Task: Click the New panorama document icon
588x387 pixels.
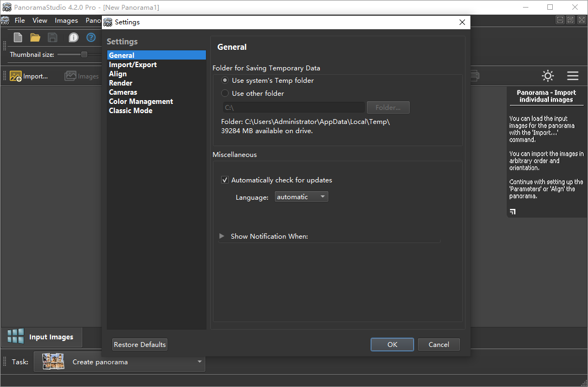Action: coord(18,37)
